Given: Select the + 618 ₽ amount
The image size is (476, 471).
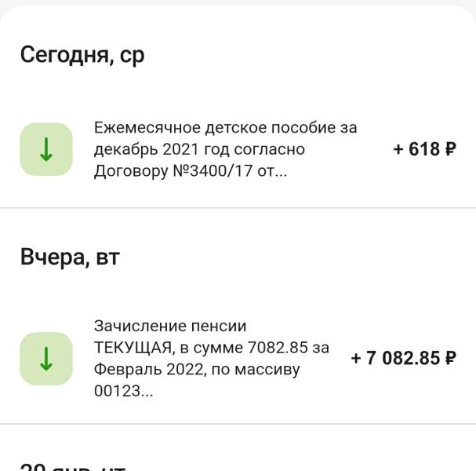Looking at the screenshot, I should point(424,149).
